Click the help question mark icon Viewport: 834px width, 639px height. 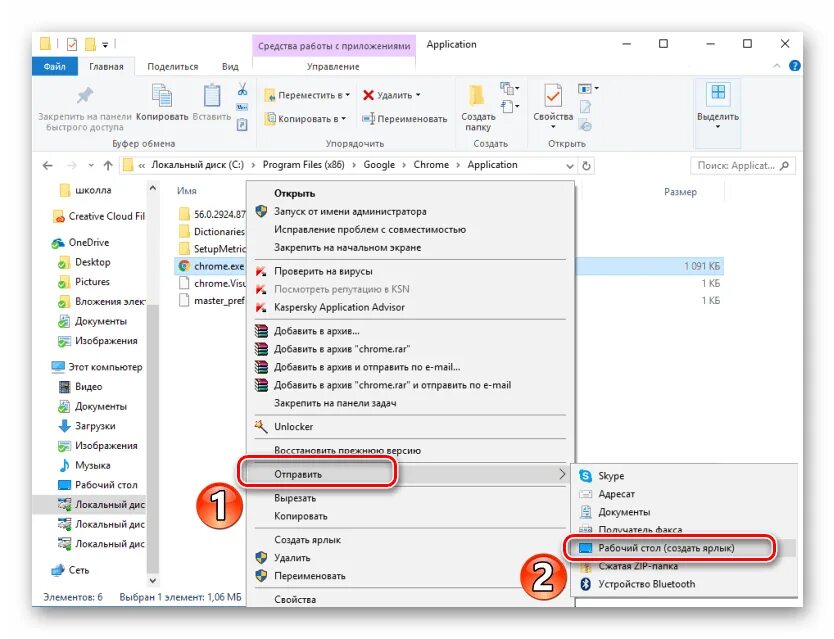point(795,66)
